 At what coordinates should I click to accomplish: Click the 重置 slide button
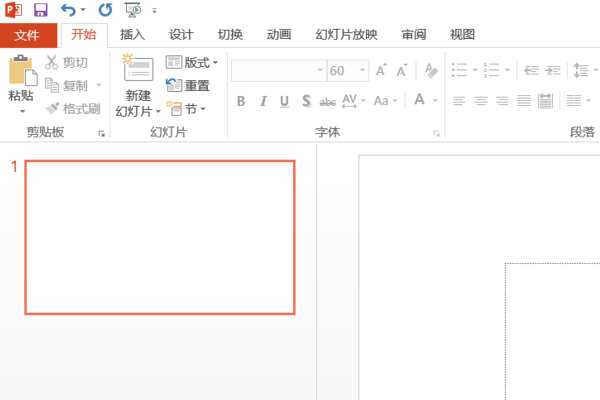188,85
